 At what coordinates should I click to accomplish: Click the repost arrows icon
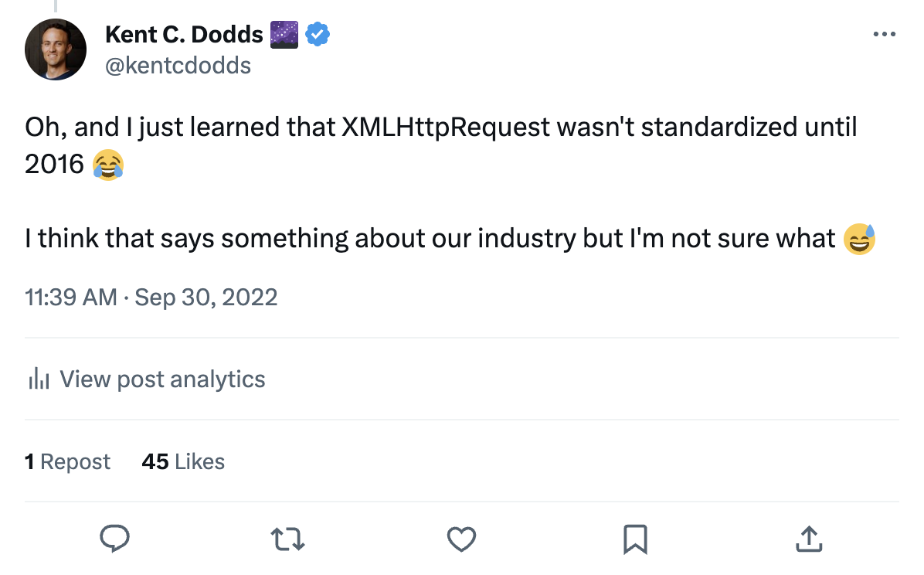point(288,539)
